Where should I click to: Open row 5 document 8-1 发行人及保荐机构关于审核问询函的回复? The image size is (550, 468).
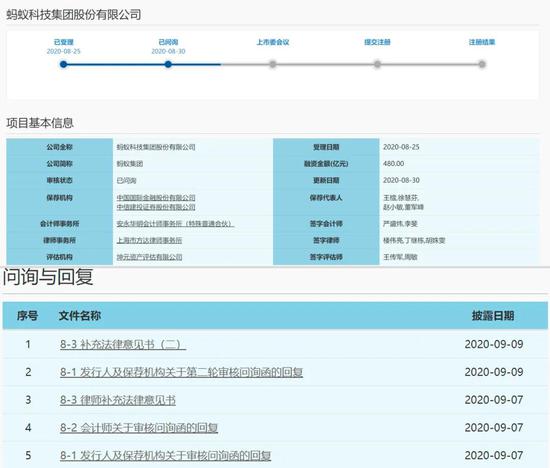(165, 455)
